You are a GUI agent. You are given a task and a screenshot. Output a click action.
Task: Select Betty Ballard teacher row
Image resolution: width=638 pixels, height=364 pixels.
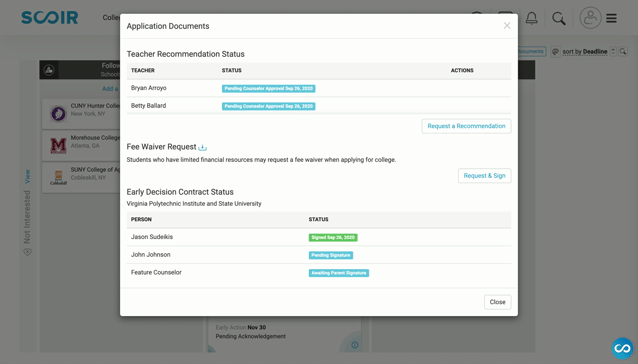tap(319, 106)
